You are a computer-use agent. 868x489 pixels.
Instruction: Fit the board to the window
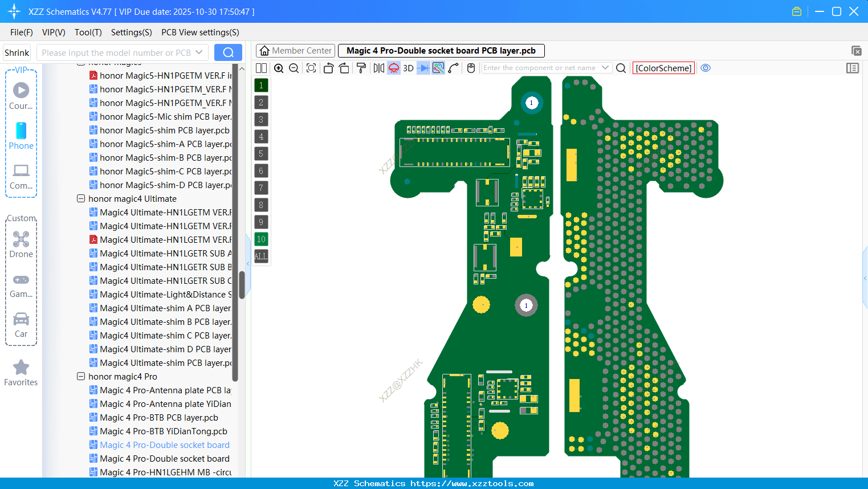click(x=311, y=68)
